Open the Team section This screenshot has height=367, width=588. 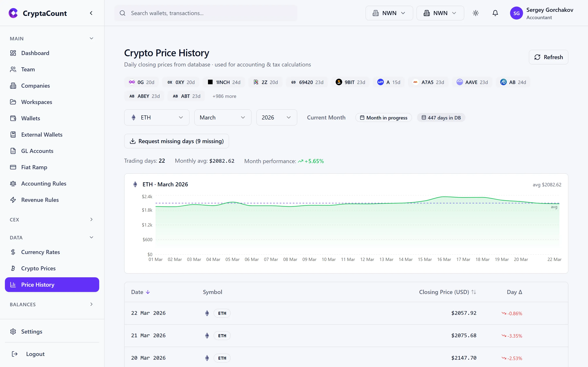pos(28,69)
